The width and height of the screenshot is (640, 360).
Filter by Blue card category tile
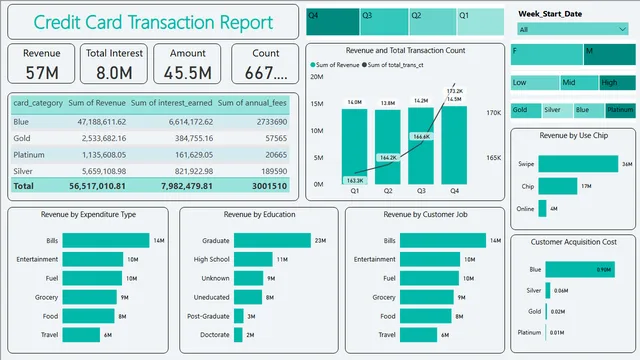point(589,110)
